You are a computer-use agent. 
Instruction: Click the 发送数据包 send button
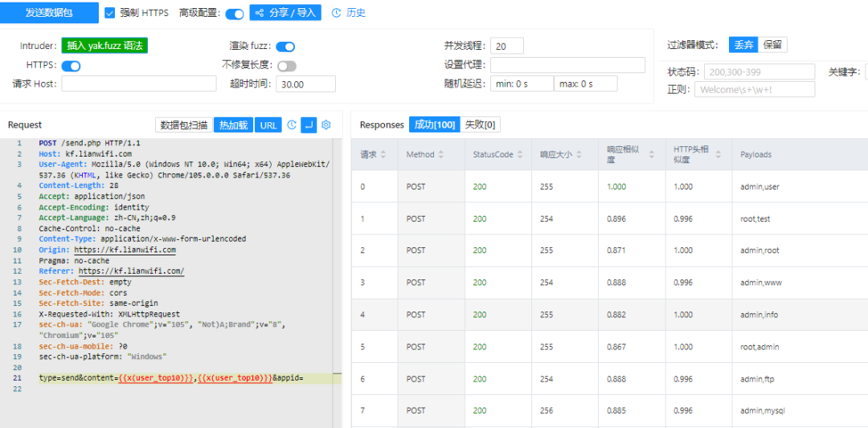[x=49, y=13]
